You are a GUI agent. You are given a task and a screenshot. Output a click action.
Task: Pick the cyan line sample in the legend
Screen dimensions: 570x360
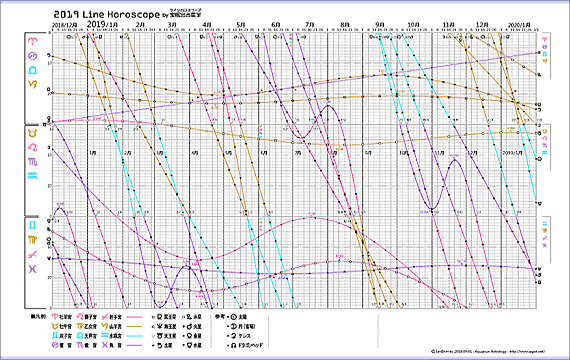[134, 336]
